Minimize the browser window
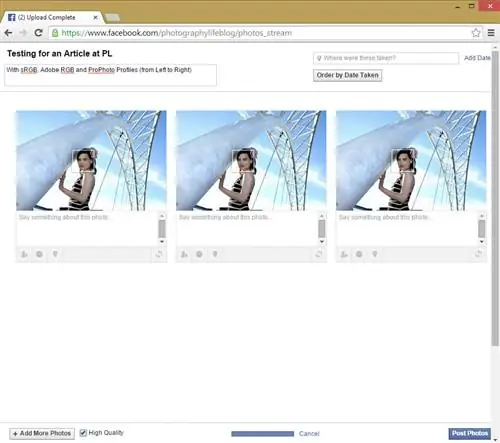Image resolution: width=500 pixels, height=443 pixels. (x=458, y=6)
